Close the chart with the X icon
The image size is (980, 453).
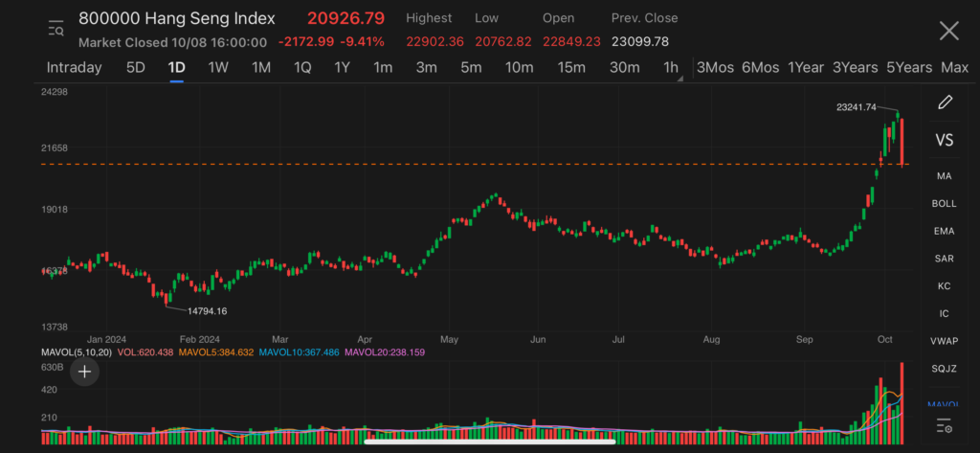[x=948, y=31]
